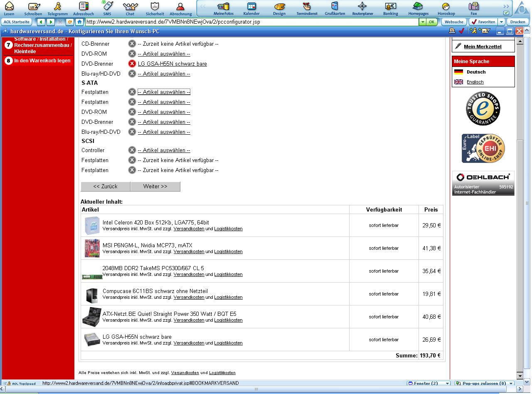Click the red checkmark favorite icon in title bar
Image resolution: width=532 pixels, height=394 pixels.
tap(462, 31)
